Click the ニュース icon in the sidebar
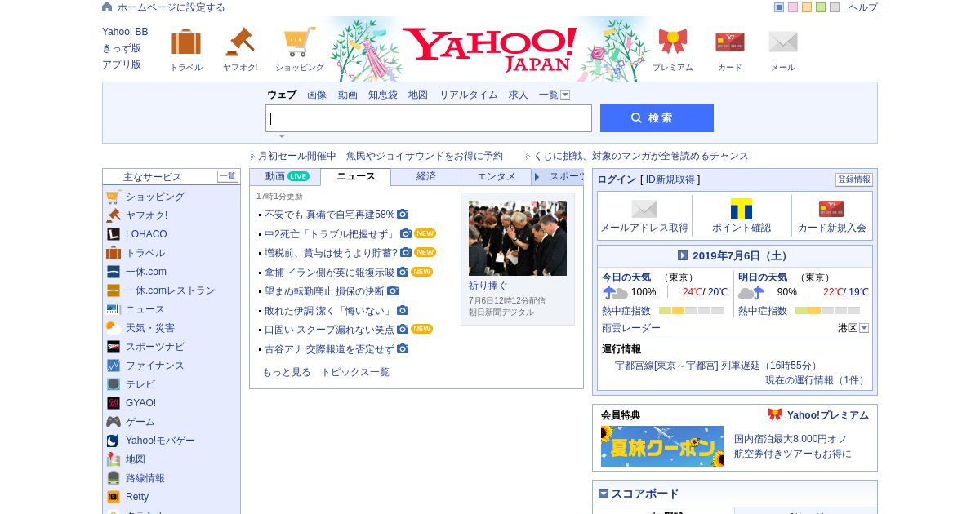The image size is (980, 514). [114, 309]
